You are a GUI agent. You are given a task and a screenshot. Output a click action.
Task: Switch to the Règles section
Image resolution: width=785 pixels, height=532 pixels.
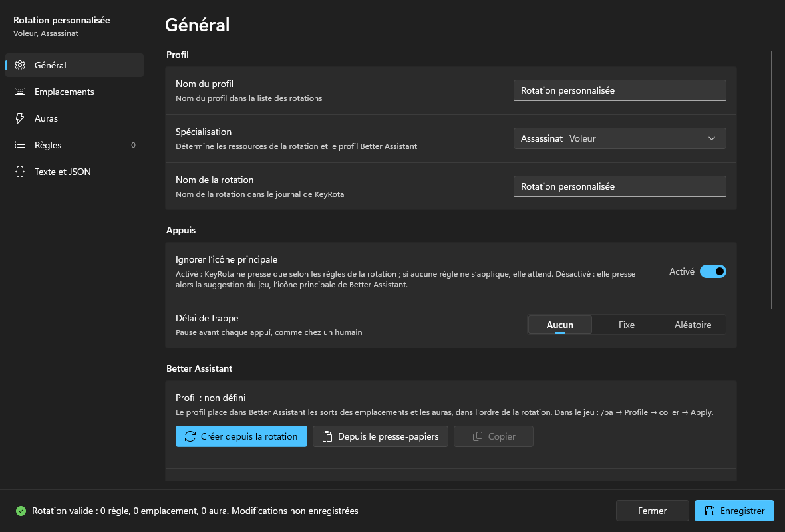coord(75,144)
